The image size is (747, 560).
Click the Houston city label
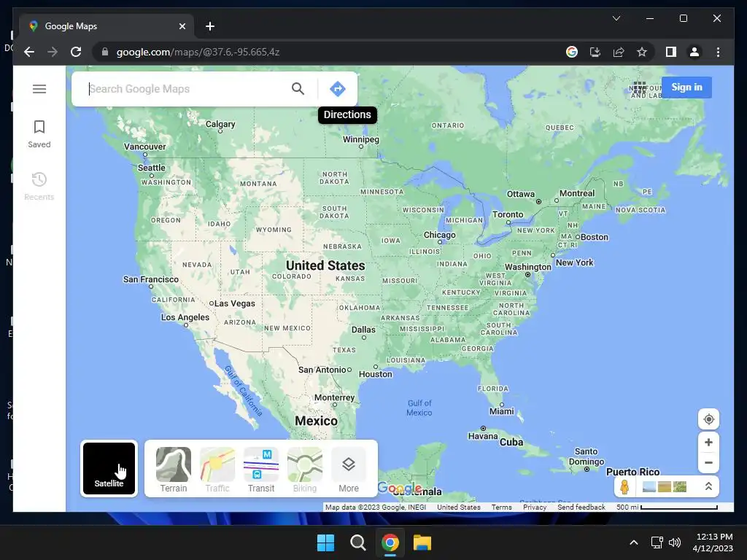(x=376, y=374)
